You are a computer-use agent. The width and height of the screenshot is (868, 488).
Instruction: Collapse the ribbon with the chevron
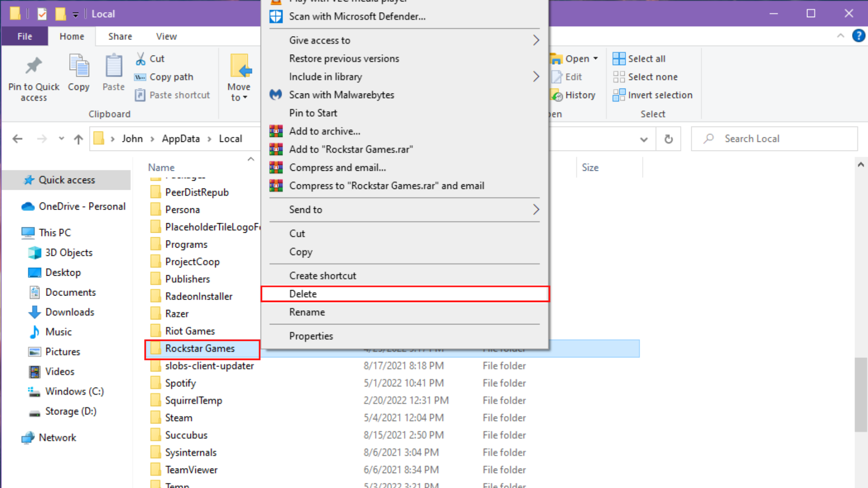[x=840, y=36]
